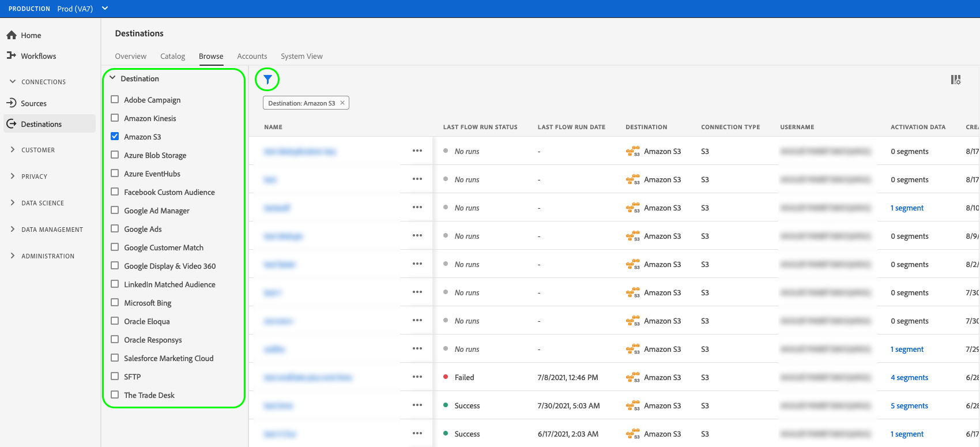Check the SFTP checkbox

115,376
